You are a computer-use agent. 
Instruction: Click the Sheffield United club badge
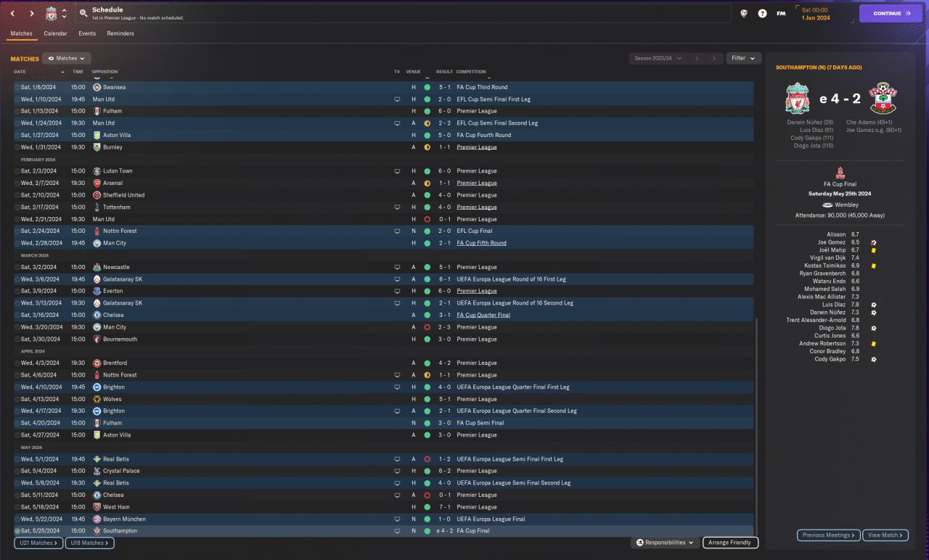tap(97, 195)
